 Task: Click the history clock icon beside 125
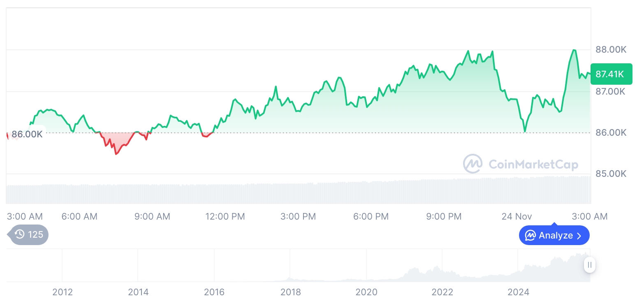[x=20, y=234]
